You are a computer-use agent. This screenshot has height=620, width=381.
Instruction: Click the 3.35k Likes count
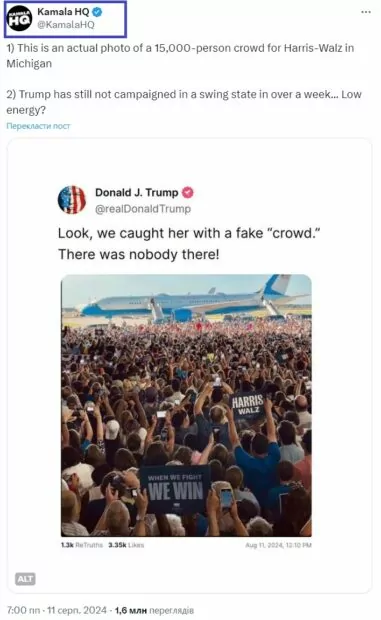pos(126,545)
